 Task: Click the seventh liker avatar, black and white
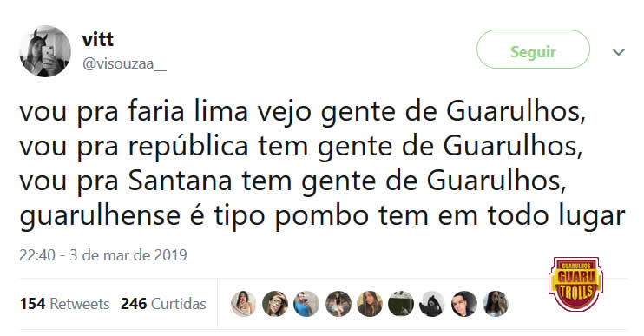(x=432, y=304)
